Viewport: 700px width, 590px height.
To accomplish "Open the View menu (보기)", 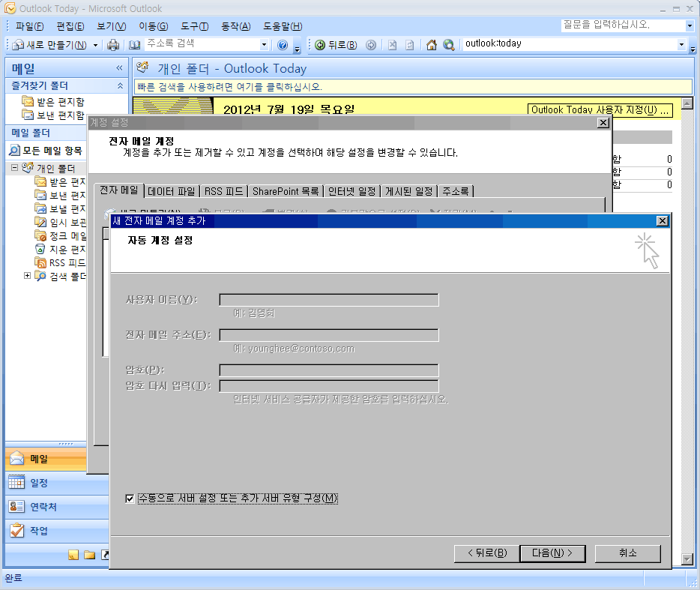I will [112, 26].
